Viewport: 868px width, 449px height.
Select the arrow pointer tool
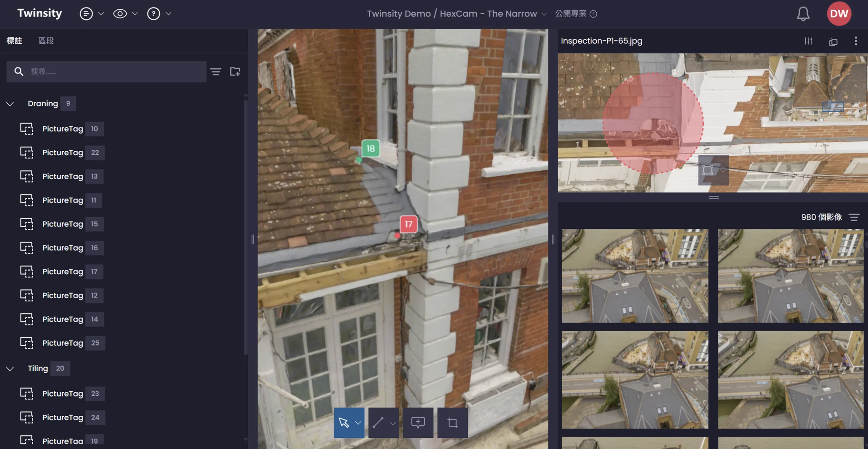[343, 422]
